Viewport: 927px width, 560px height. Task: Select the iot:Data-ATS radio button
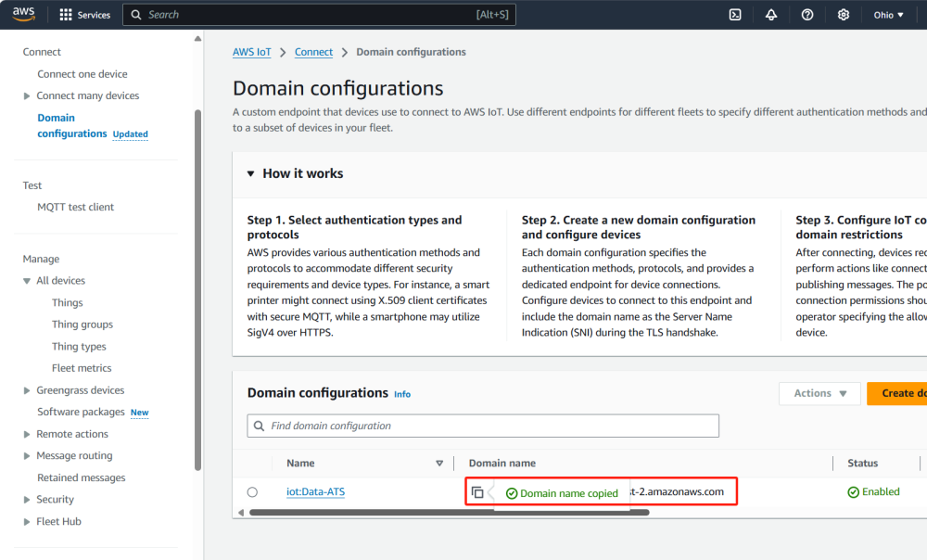pos(252,492)
